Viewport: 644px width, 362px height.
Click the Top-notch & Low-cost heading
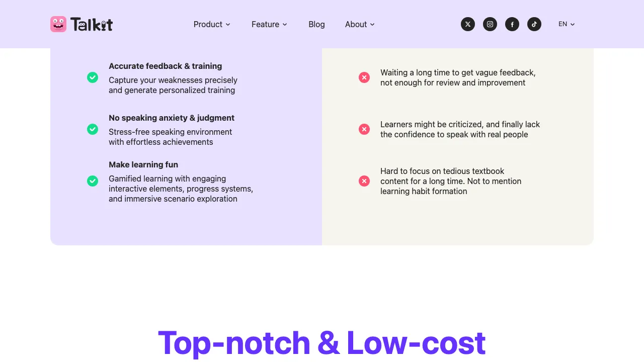(322, 343)
